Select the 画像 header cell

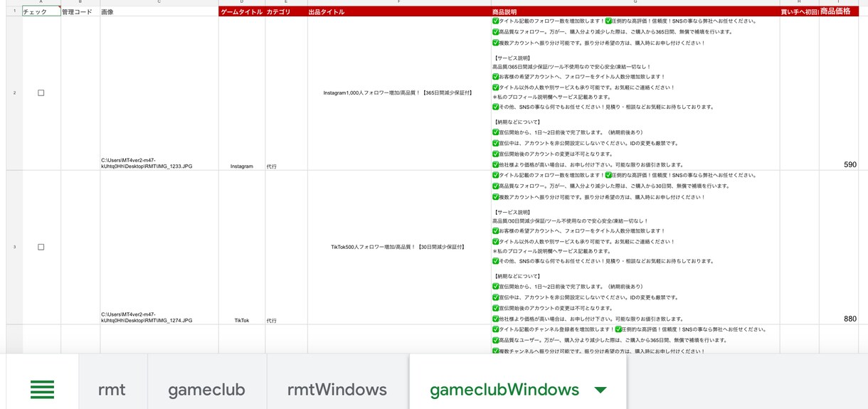(159, 11)
